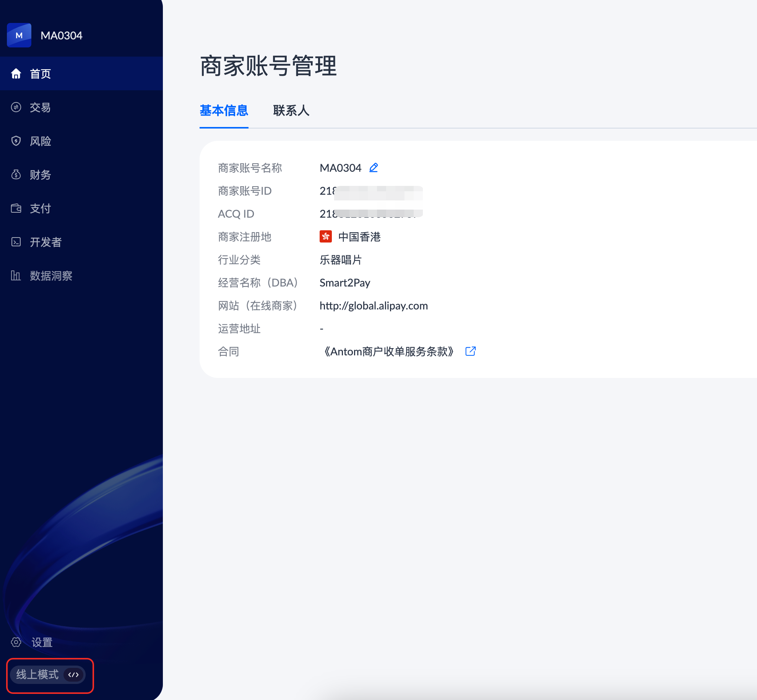Click the 交易 transaction icon
757x700 pixels.
pyautogui.click(x=16, y=107)
